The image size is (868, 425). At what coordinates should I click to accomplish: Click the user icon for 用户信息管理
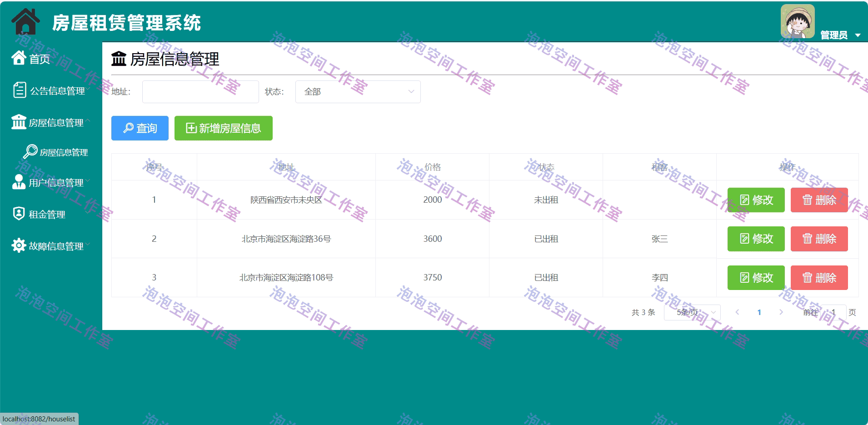pyautogui.click(x=19, y=182)
